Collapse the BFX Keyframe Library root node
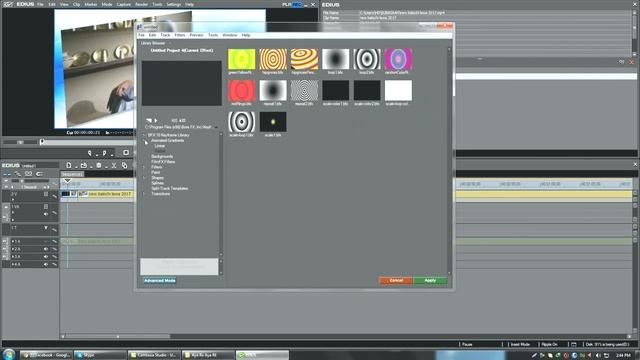The height and width of the screenshot is (360, 640). coord(144,135)
